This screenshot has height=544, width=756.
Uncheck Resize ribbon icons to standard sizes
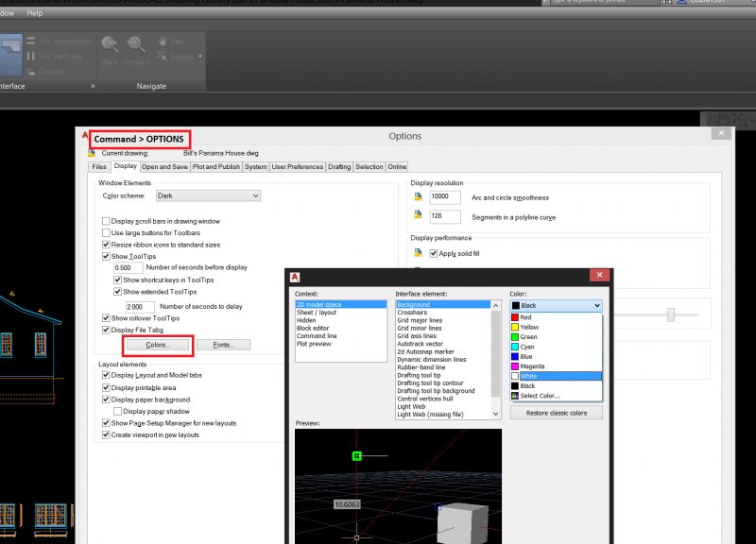(x=106, y=245)
